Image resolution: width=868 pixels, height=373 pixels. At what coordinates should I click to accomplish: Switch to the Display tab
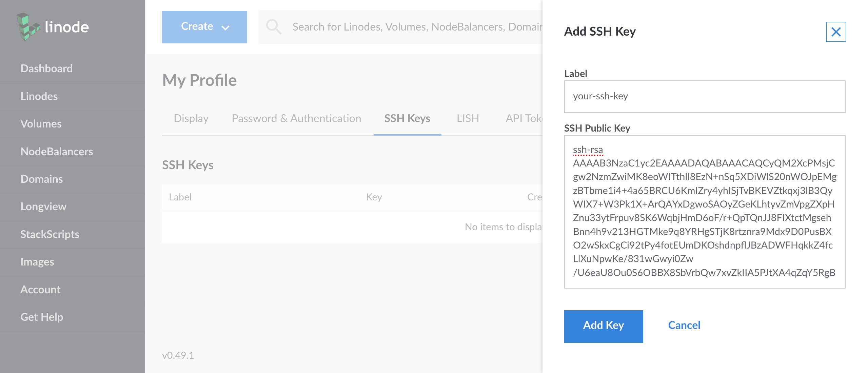point(191,118)
